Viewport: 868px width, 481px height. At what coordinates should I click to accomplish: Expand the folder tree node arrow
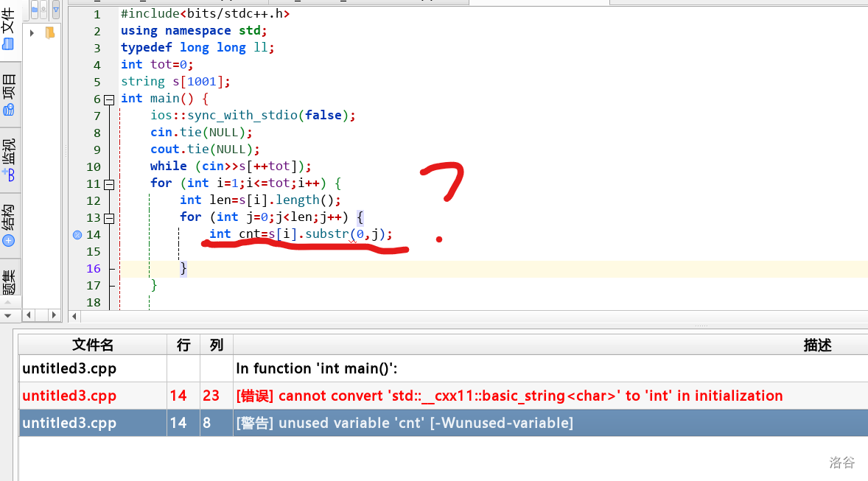pos(32,32)
